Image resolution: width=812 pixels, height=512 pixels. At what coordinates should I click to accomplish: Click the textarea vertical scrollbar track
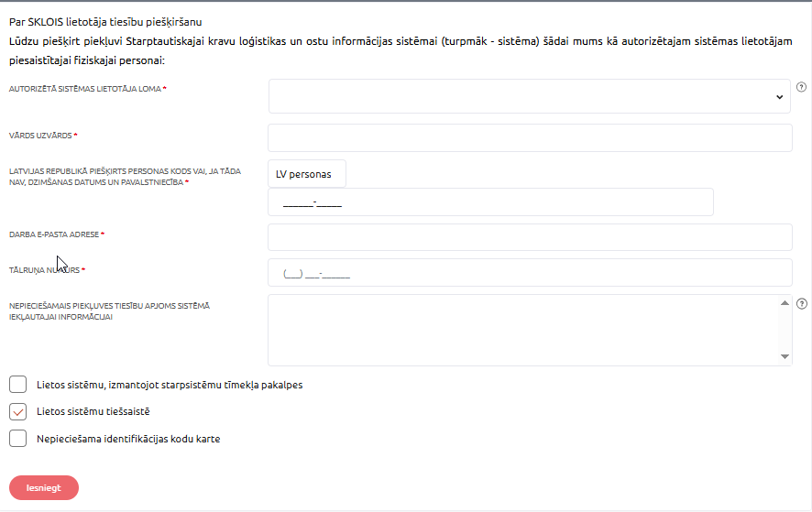(x=785, y=330)
